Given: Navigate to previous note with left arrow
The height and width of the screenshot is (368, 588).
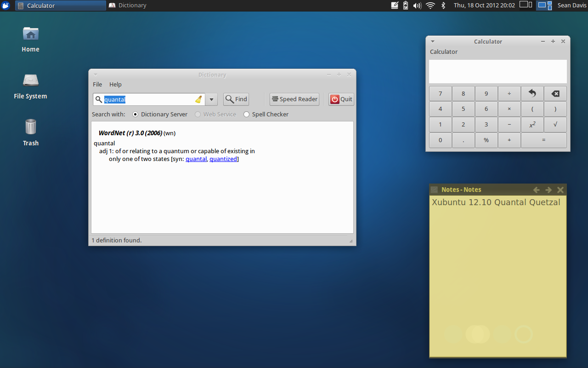Looking at the screenshot, I should (536, 190).
